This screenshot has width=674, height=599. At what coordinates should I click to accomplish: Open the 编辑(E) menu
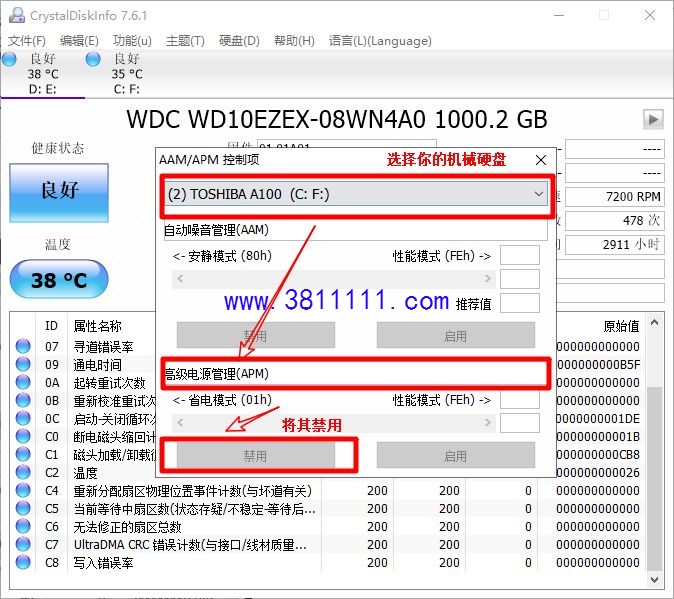pos(79,41)
